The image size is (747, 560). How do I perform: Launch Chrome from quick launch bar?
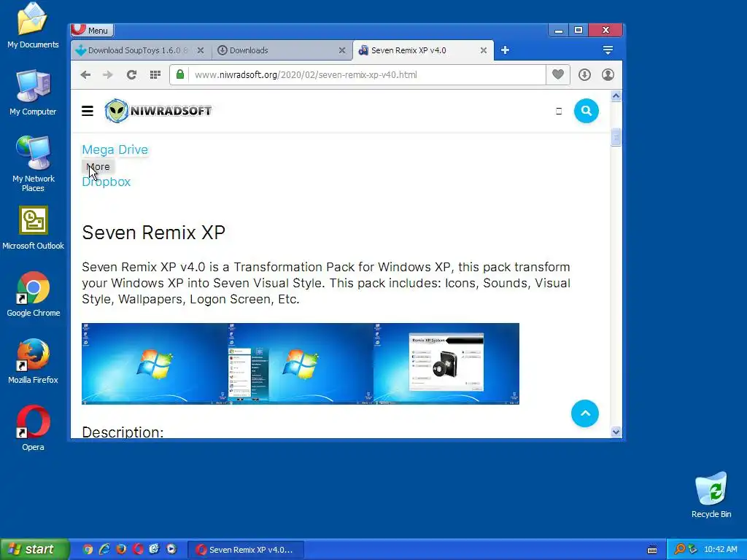pos(88,549)
